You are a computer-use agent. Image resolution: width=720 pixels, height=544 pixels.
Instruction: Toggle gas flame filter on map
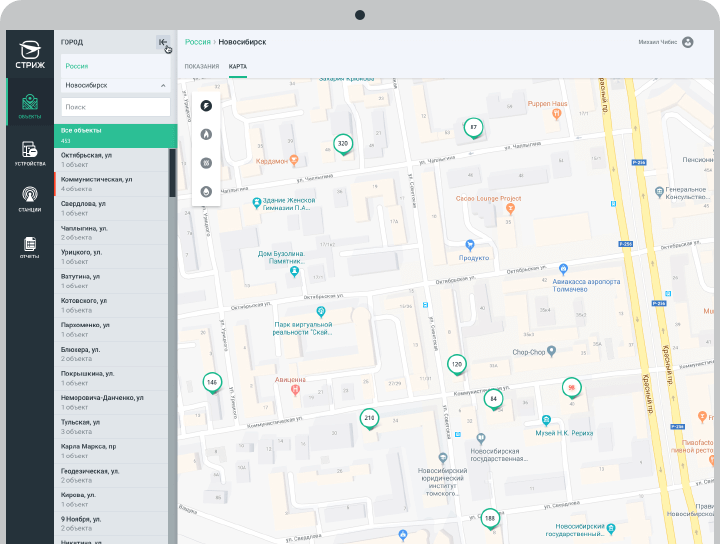(x=206, y=133)
